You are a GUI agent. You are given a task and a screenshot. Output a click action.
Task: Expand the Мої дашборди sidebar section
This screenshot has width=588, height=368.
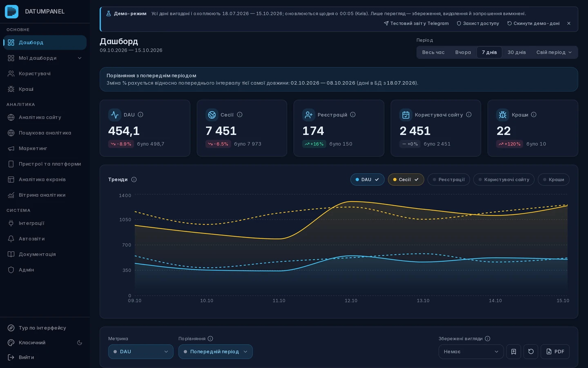click(45, 58)
